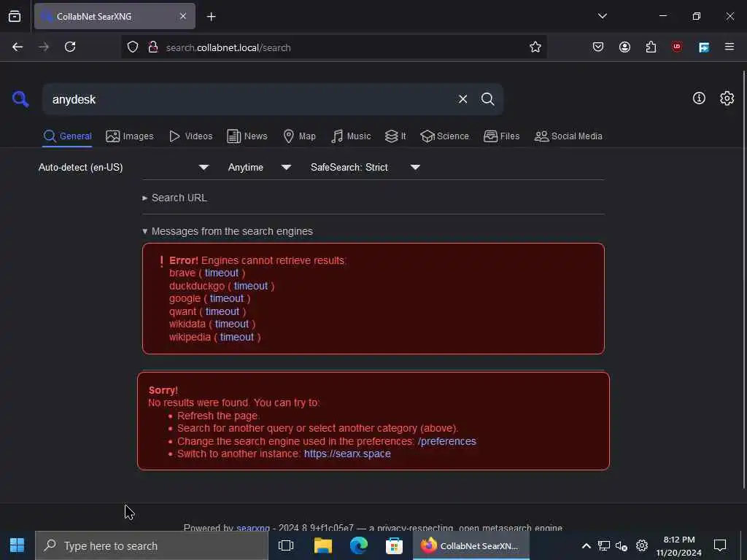Click the page vertical scrollbar
747x560 pixels.
743,279
